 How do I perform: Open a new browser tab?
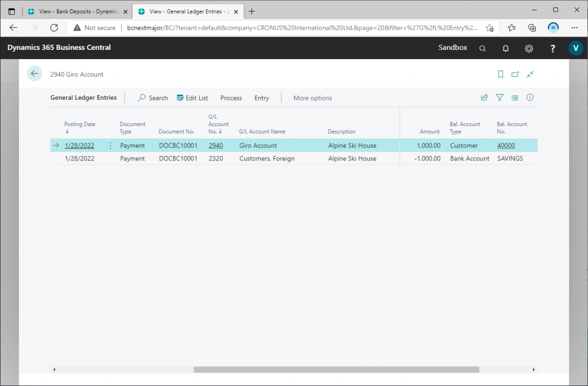252,11
